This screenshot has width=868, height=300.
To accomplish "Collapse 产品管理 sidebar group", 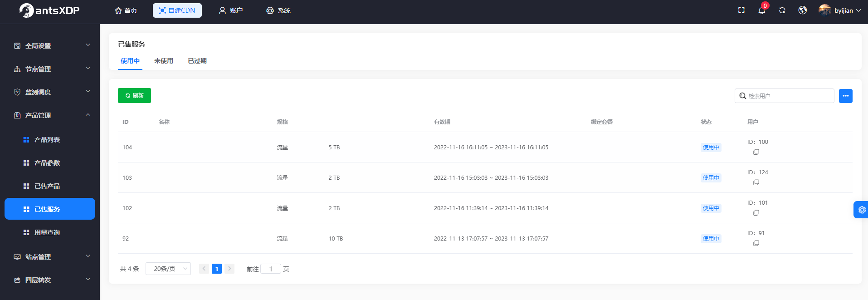I will (50, 115).
